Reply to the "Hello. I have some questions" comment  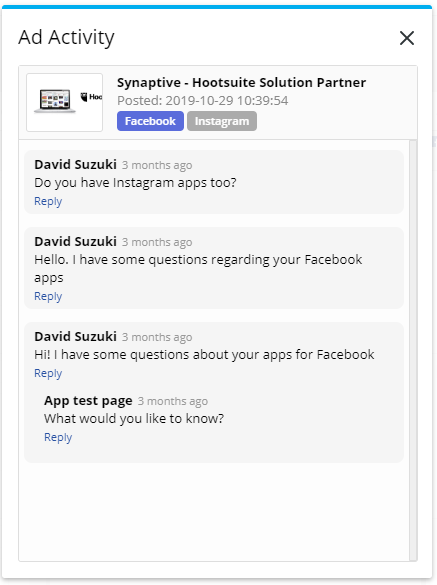pyautogui.click(x=48, y=296)
